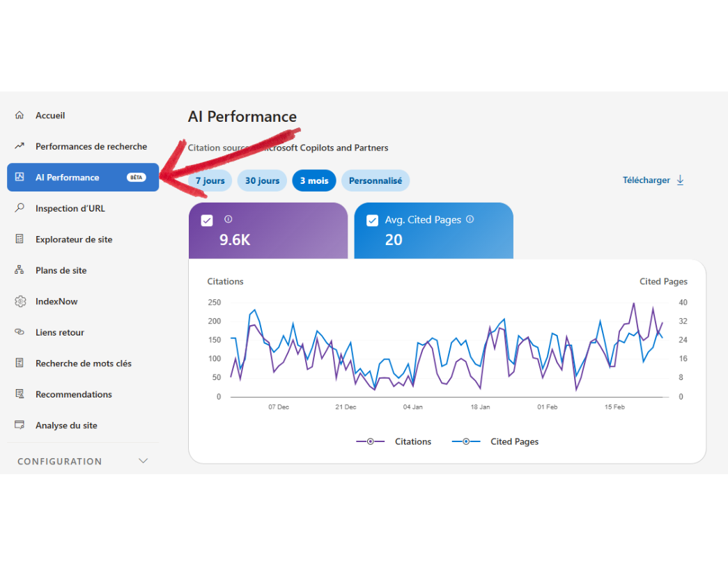Open Performances de recherche trend icon
The height and width of the screenshot is (566, 728).
click(20, 146)
